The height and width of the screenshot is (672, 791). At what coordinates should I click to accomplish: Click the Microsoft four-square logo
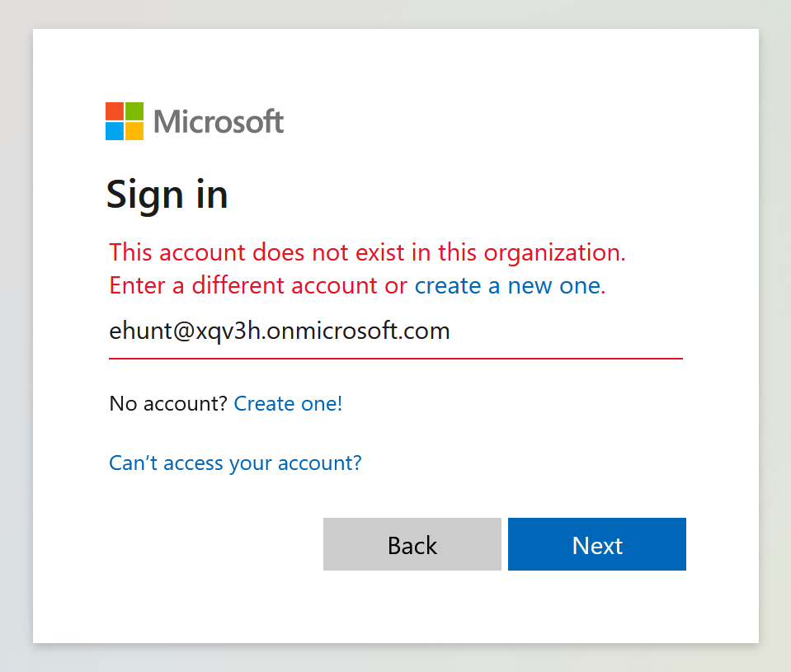tap(125, 121)
